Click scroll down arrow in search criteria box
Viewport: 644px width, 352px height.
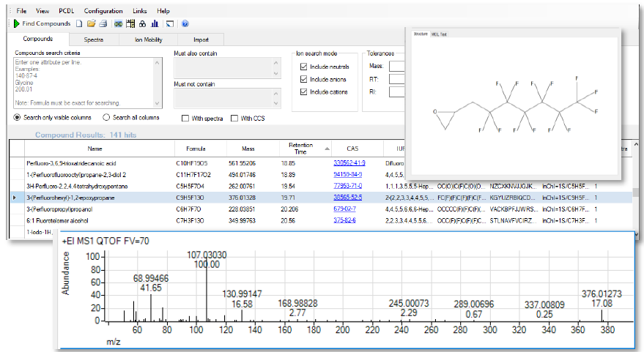[158, 103]
